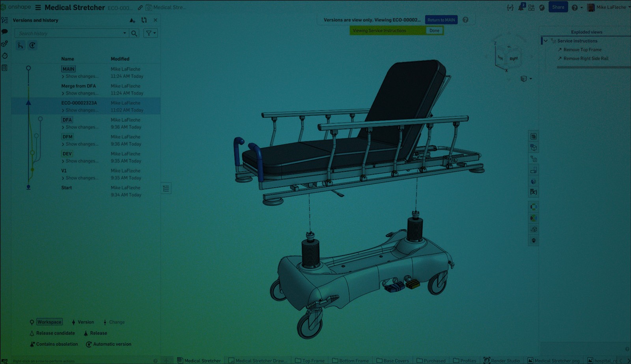Click the instance list toggle icon beside history panel
631x364 pixels.
pos(166,189)
